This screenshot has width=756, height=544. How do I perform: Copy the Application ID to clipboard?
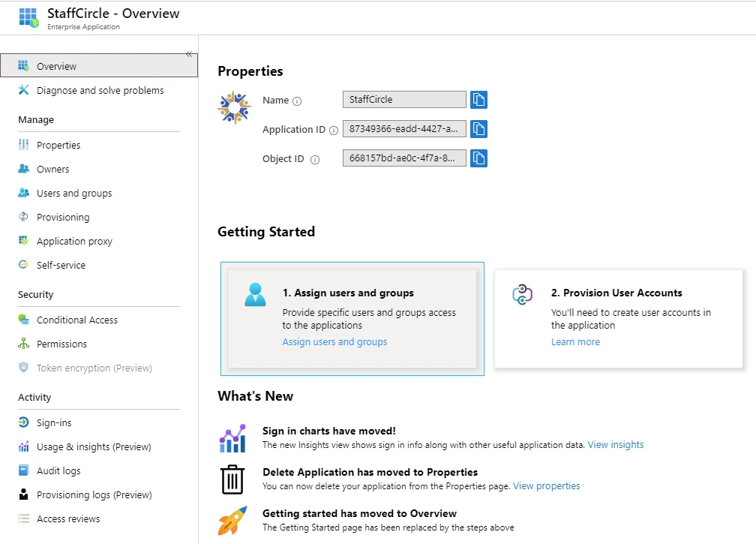[478, 129]
